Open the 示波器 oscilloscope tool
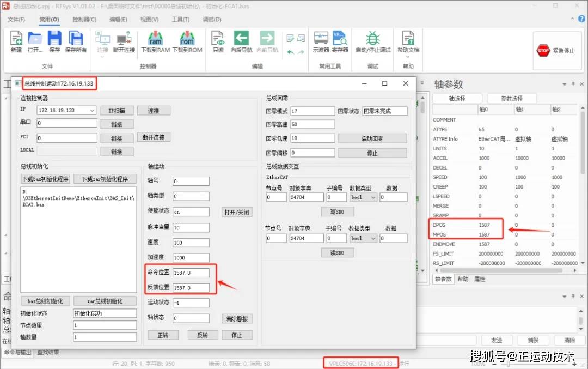The height and width of the screenshot is (369, 588). (x=320, y=41)
